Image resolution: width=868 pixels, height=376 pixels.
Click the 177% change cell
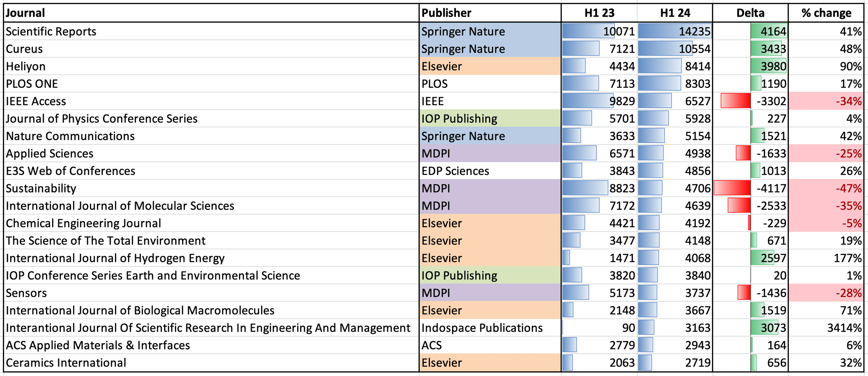point(826,258)
